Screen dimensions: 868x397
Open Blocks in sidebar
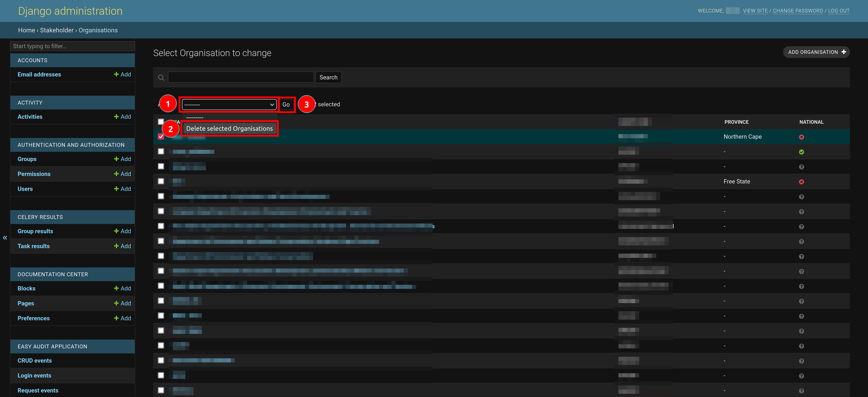tap(26, 288)
